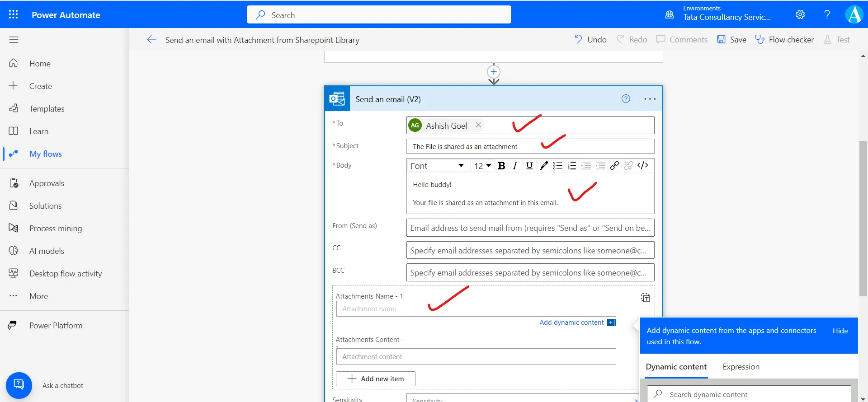Image resolution: width=868 pixels, height=402 pixels.
Task: Toggle underline formatting in body editor
Action: [x=529, y=166]
